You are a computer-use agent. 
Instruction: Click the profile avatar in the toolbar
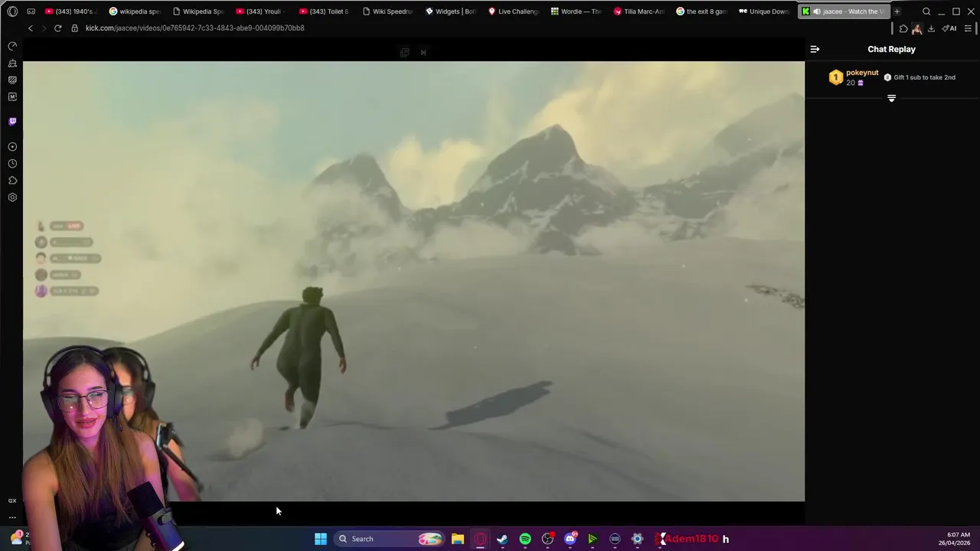tap(916, 28)
